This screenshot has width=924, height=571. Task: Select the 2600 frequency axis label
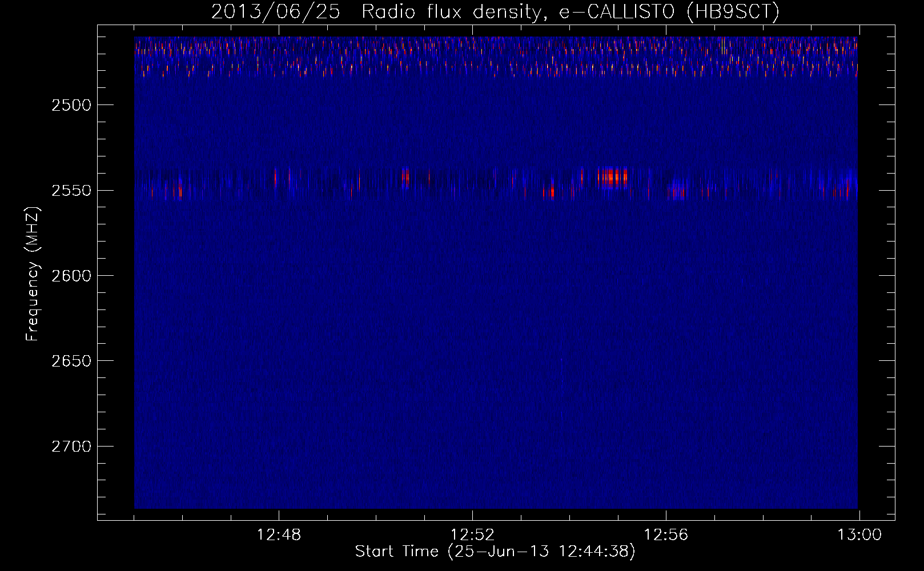71,276
